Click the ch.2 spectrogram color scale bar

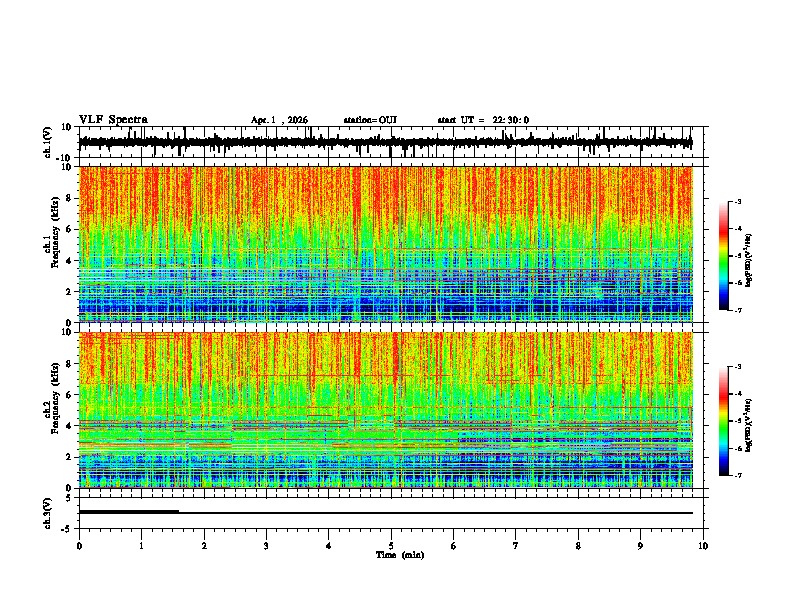click(x=723, y=421)
